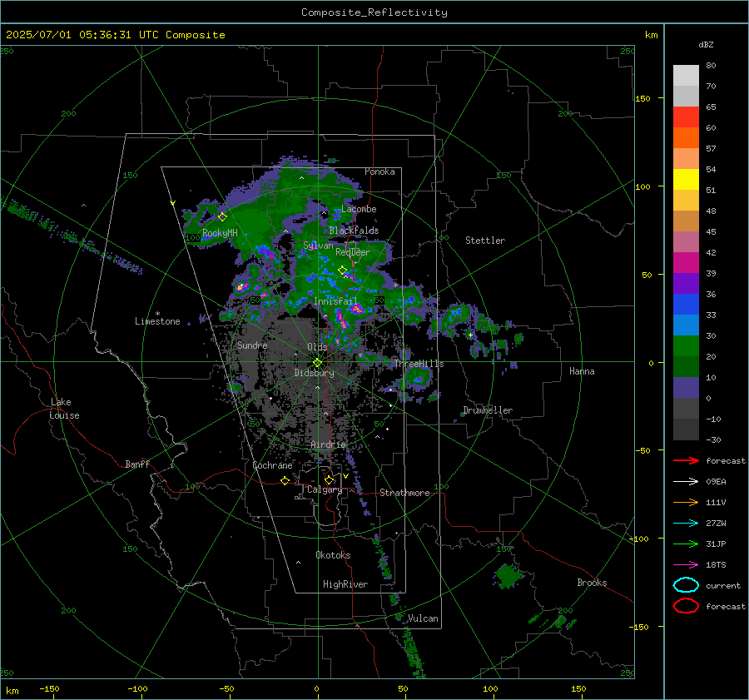Viewport: 749px width, 700px height.
Task: Click the Cochrane city label
Action: pos(272,465)
